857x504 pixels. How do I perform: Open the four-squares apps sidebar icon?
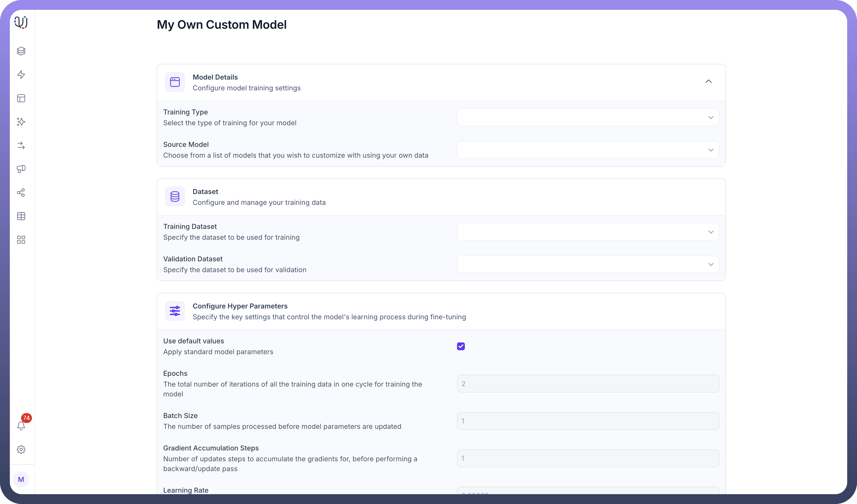coord(21,240)
